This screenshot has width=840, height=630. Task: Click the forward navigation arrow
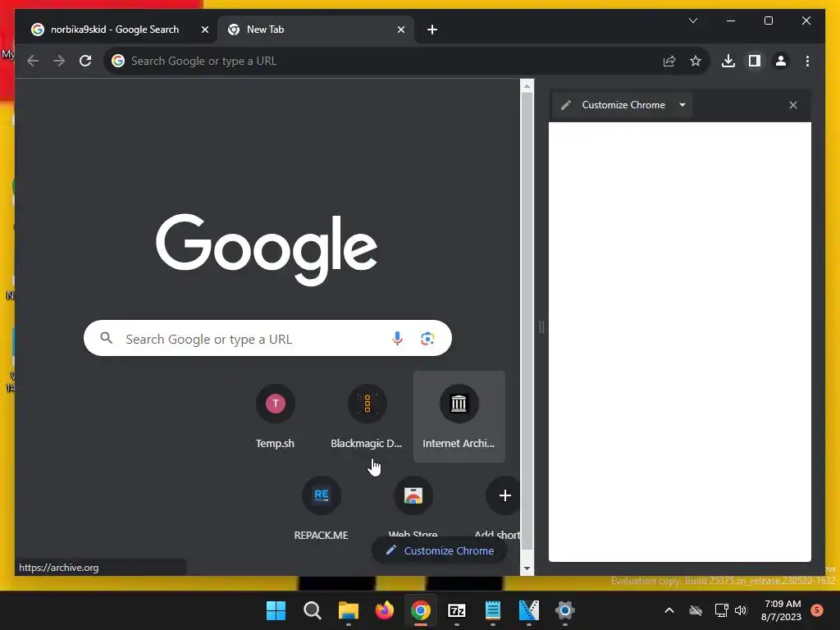[x=59, y=61]
